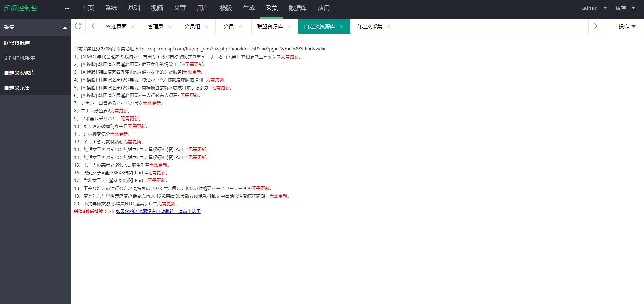The height and width of the screenshot is (304, 644).
Task: Close the 管理员 tab
Action: [170, 27]
